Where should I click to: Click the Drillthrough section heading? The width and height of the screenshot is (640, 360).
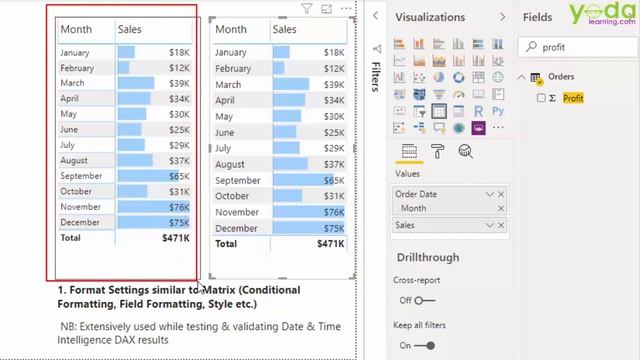pyautogui.click(x=428, y=258)
